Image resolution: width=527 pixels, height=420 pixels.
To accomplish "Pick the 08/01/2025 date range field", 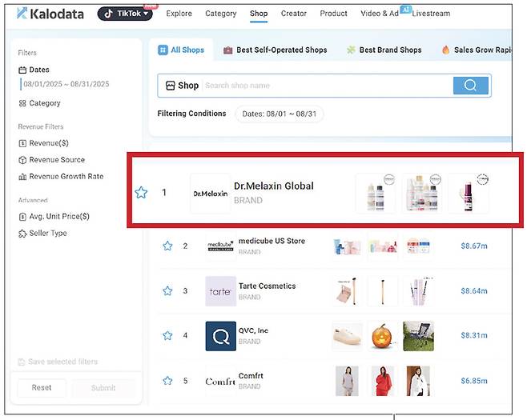I will (67, 84).
